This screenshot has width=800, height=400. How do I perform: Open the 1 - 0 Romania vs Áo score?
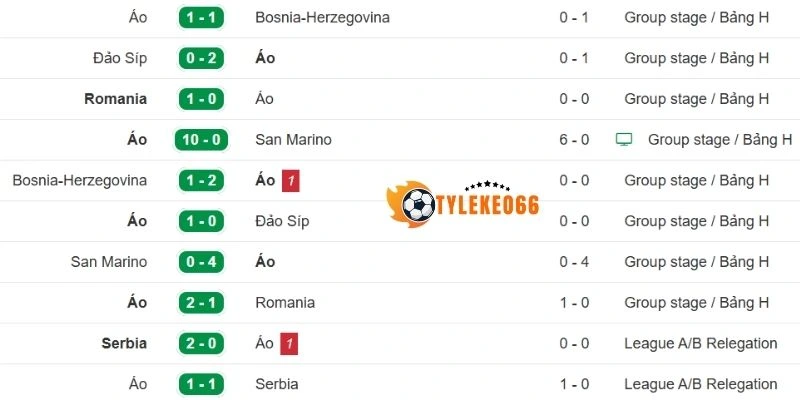coord(201,99)
